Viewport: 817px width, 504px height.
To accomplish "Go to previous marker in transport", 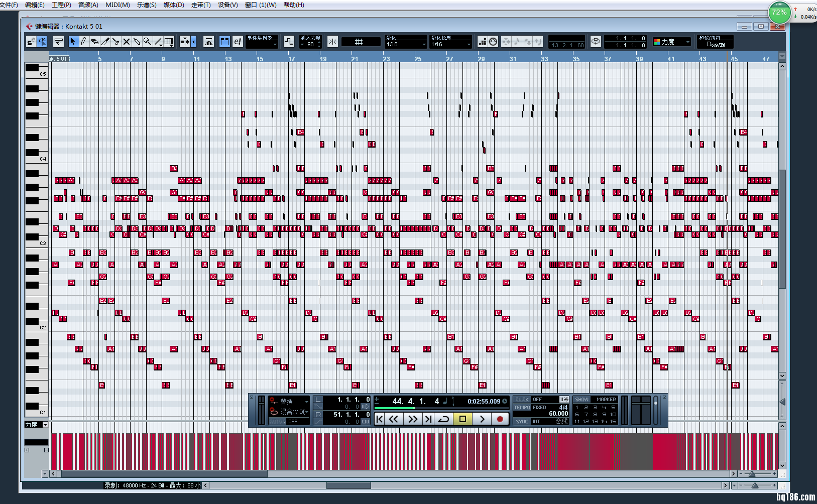I will 380,419.
